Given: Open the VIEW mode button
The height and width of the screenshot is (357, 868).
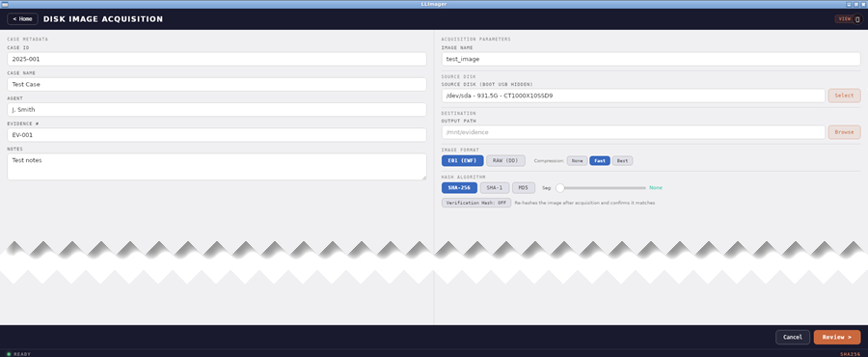Looking at the screenshot, I should point(844,19).
